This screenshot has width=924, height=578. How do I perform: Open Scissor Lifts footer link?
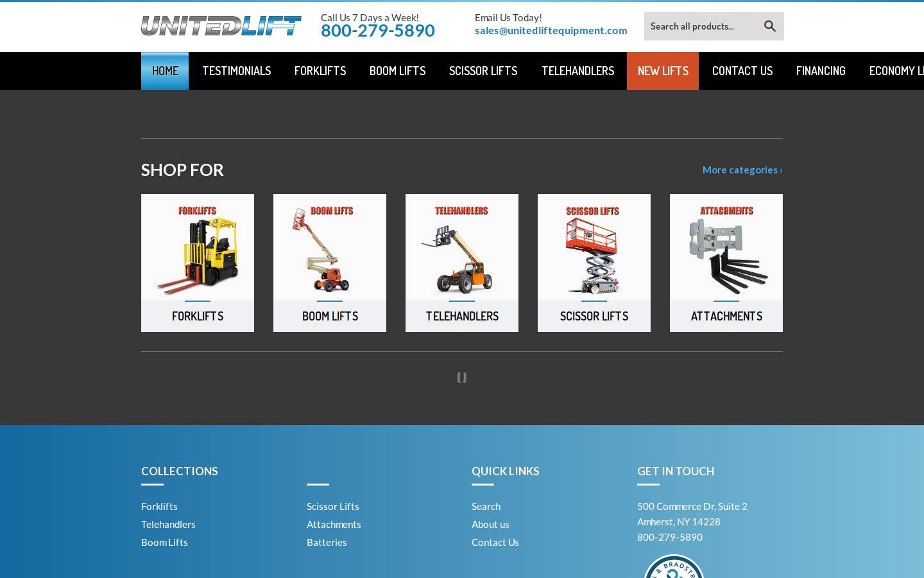click(332, 506)
